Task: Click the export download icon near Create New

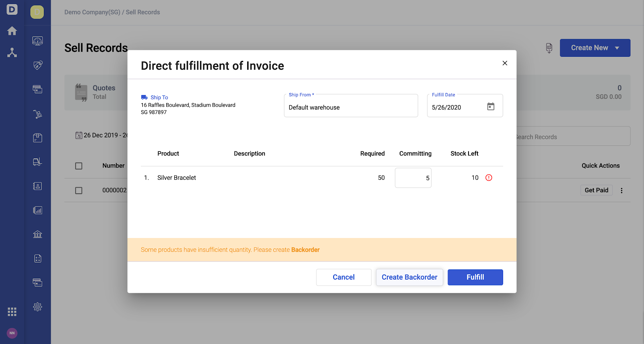Action: point(549,48)
